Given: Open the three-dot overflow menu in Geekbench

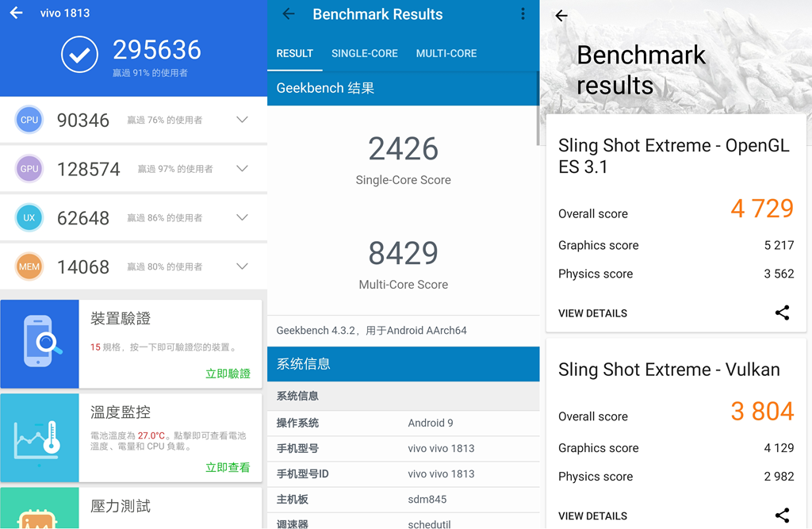Looking at the screenshot, I should pyautogui.click(x=523, y=14).
